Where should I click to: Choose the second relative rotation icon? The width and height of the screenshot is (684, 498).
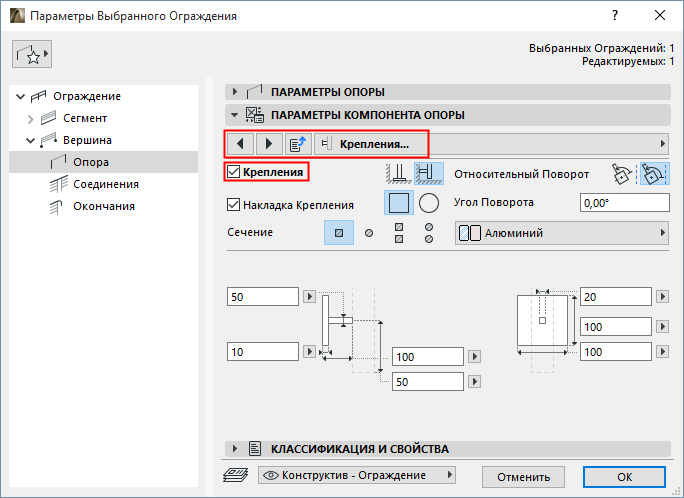click(654, 174)
